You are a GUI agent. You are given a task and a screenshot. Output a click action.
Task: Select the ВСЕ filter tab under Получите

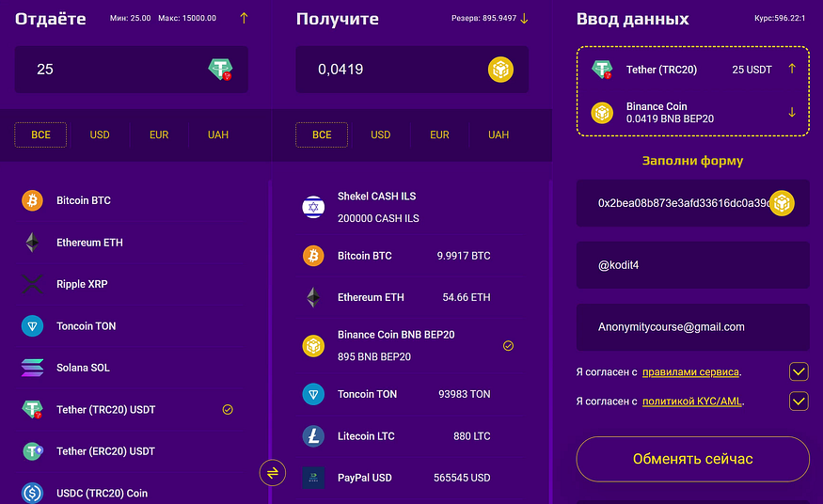pyautogui.click(x=322, y=134)
